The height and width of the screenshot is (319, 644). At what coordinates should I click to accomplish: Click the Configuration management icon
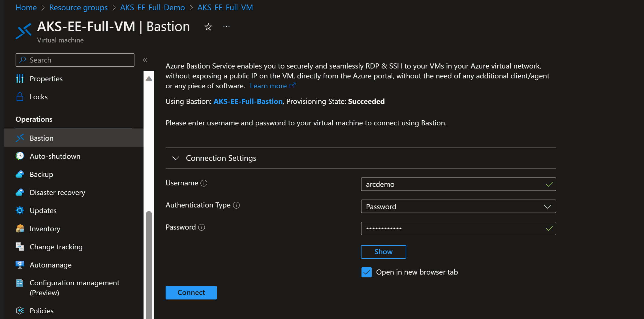pos(20,283)
